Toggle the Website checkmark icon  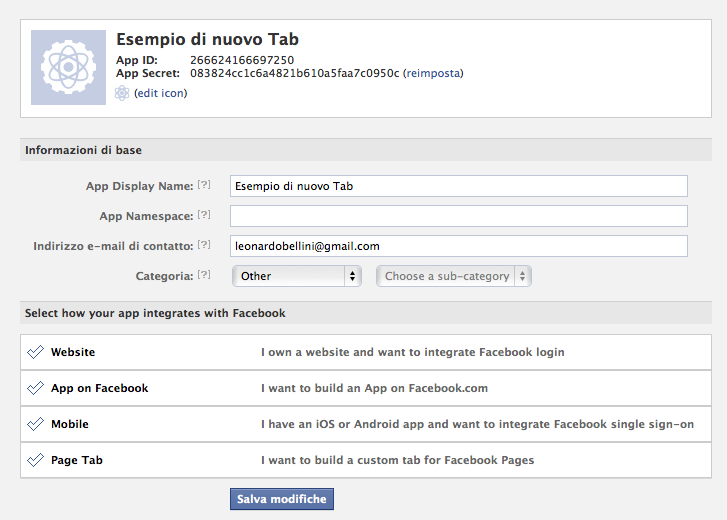pyautogui.click(x=35, y=352)
